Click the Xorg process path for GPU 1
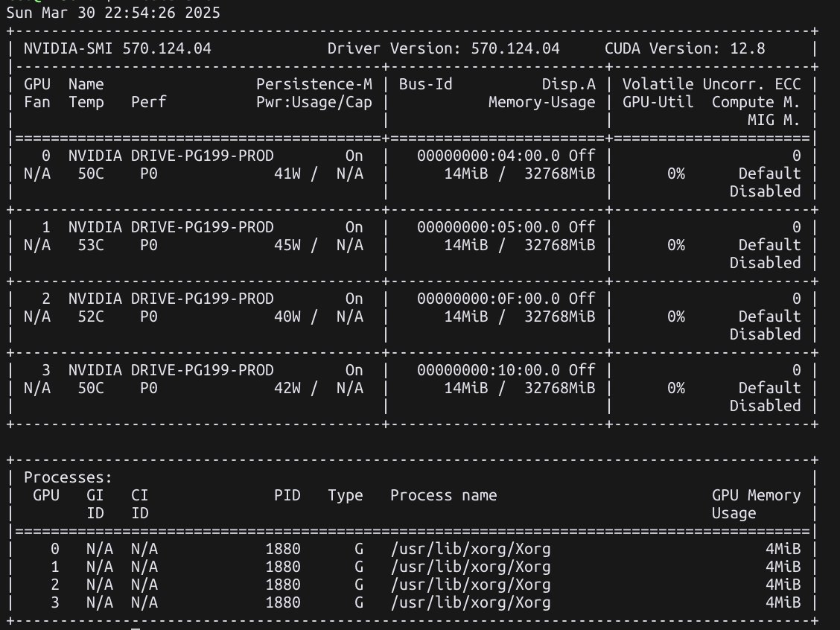The height and width of the screenshot is (630, 840). [471, 567]
